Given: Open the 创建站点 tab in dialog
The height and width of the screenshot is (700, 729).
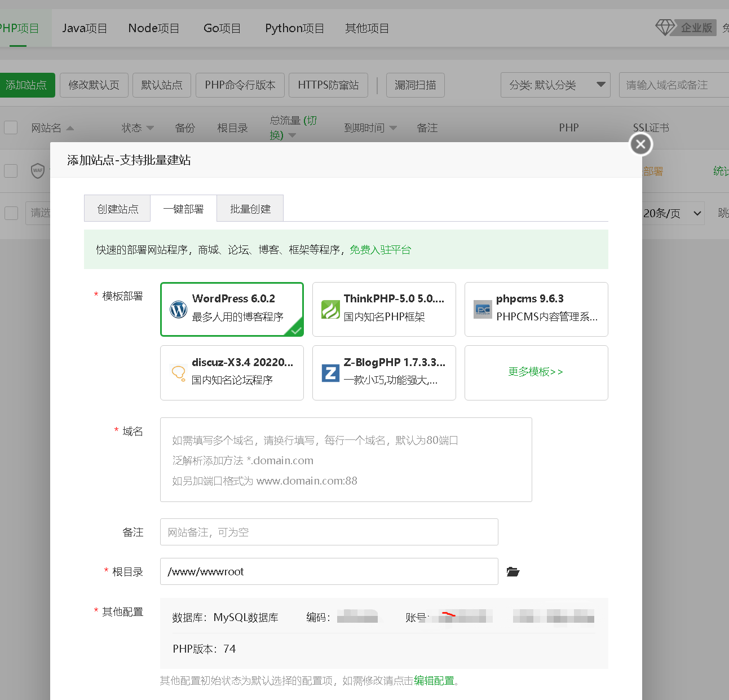Looking at the screenshot, I should click(x=117, y=209).
